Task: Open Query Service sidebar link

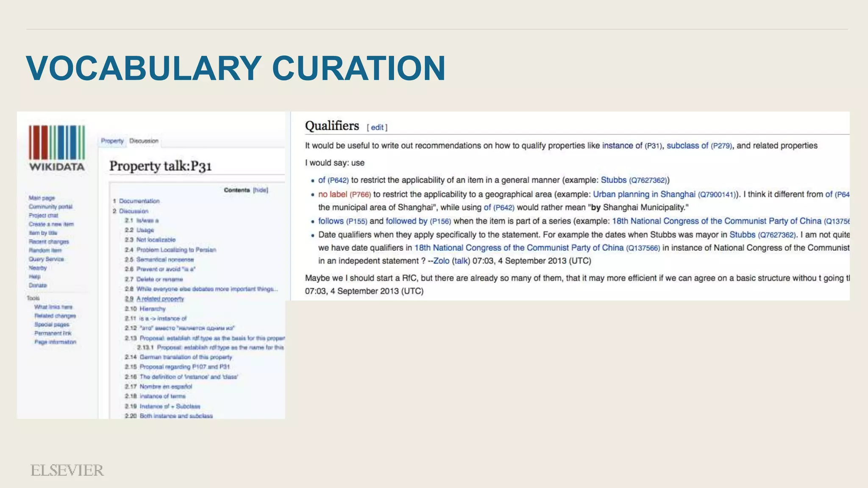Action: tap(46, 259)
